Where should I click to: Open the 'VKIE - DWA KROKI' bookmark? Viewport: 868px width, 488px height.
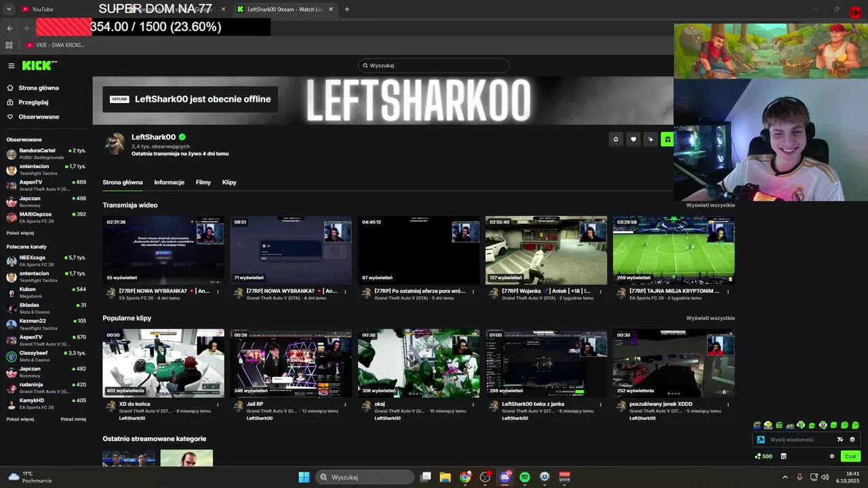click(55, 45)
